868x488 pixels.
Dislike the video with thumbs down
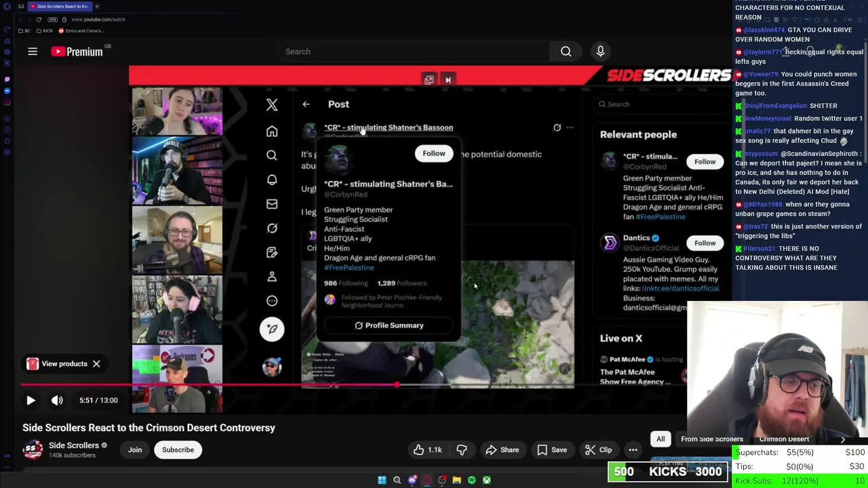pos(462,450)
